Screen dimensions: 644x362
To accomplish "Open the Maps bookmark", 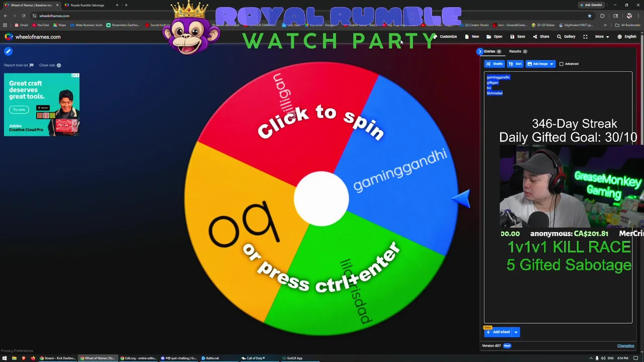I will (59, 25).
